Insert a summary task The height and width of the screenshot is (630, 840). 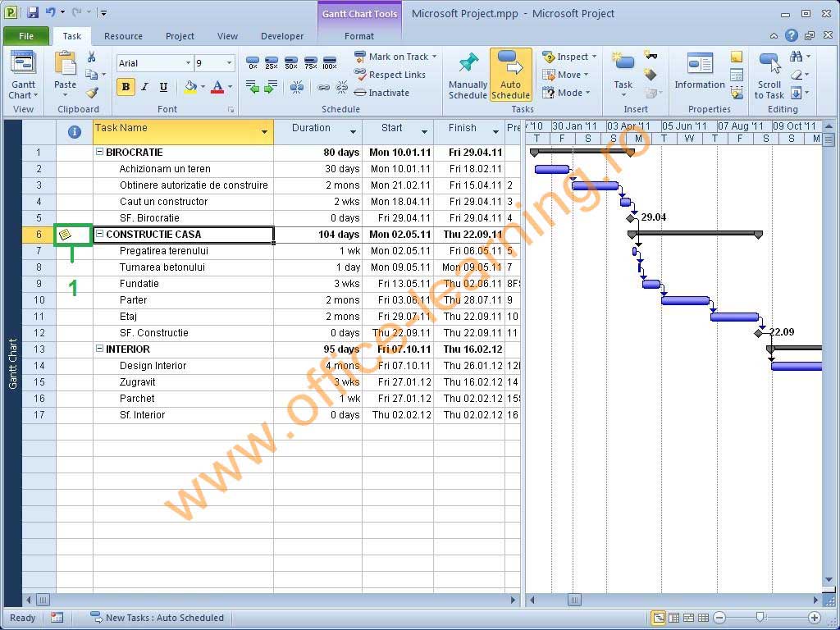[651, 55]
